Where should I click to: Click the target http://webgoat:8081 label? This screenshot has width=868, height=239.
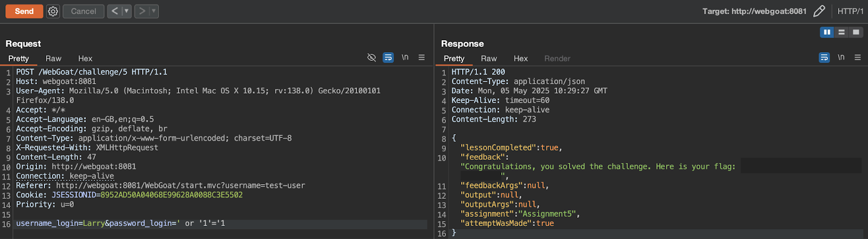(x=754, y=11)
